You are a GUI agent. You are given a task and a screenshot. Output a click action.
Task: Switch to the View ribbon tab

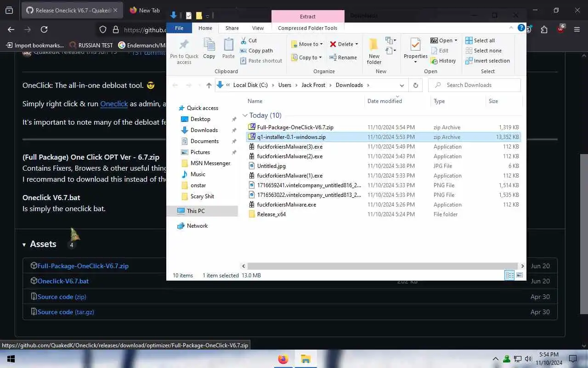(258, 28)
